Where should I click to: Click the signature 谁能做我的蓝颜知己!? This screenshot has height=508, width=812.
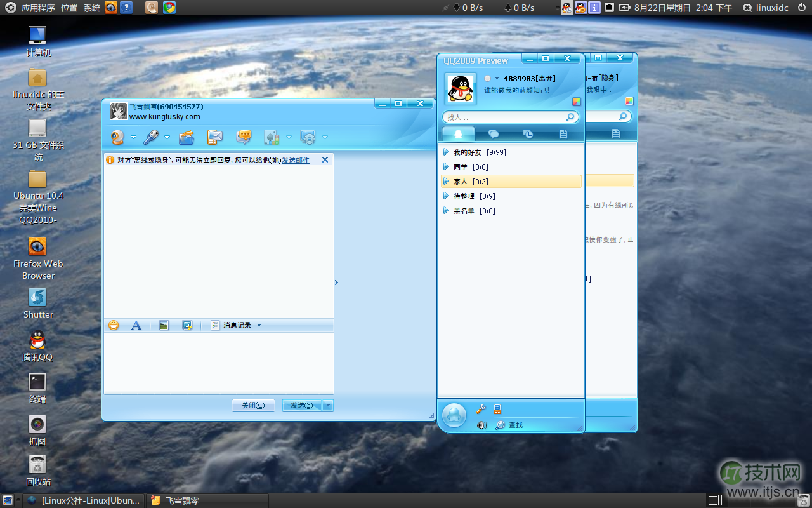[x=517, y=90]
